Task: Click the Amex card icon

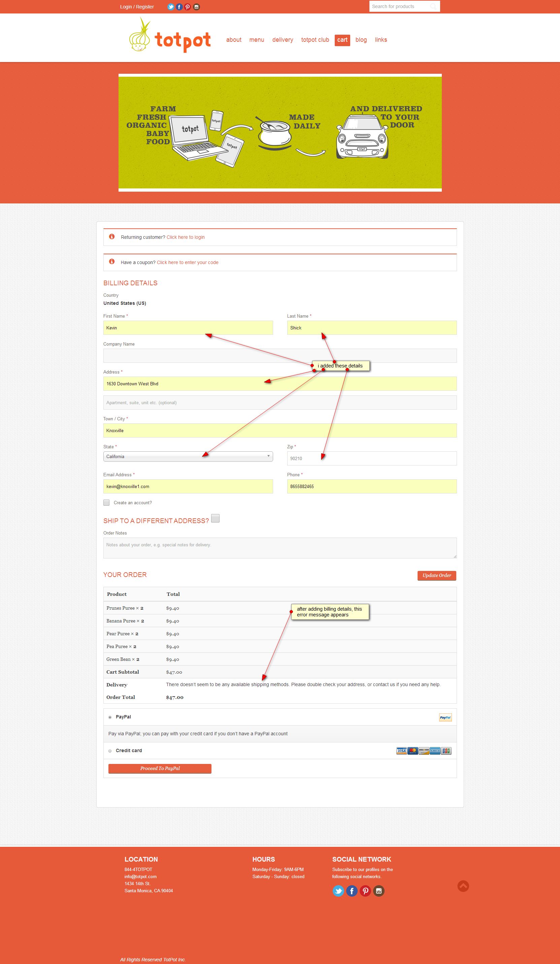Action: tap(434, 750)
